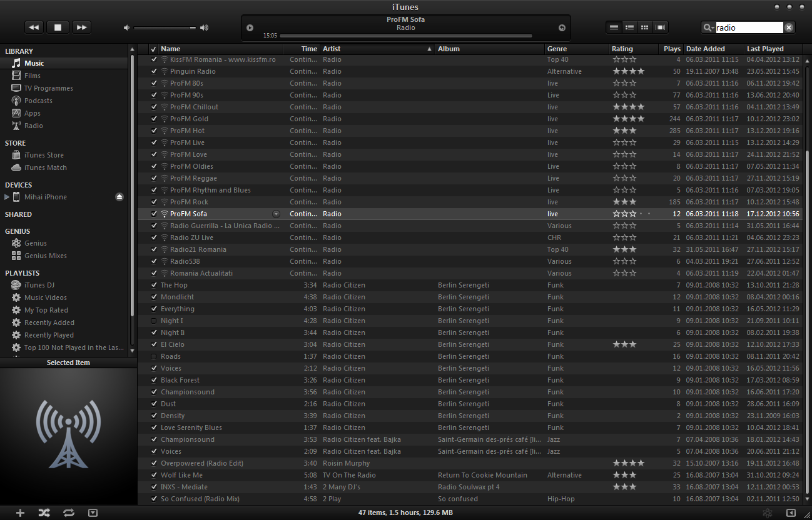Click the Genius atom icon in status bar
The height and width of the screenshot is (520, 812).
(767, 513)
